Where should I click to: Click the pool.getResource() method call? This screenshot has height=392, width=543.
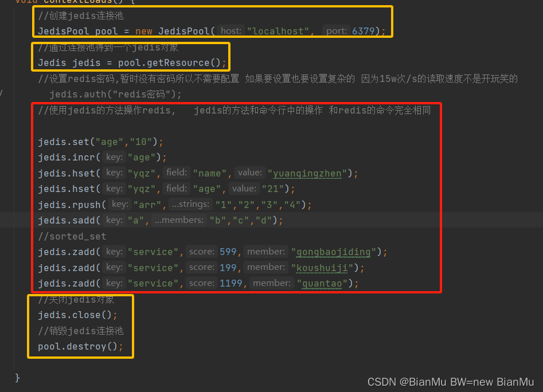(170, 63)
